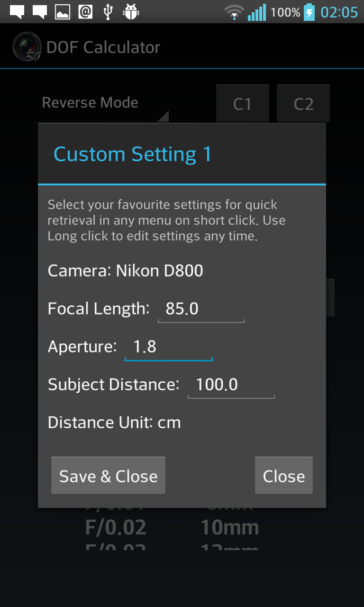Focus the Focal Length field showing 85.0
The height and width of the screenshot is (607, 364).
click(x=201, y=309)
